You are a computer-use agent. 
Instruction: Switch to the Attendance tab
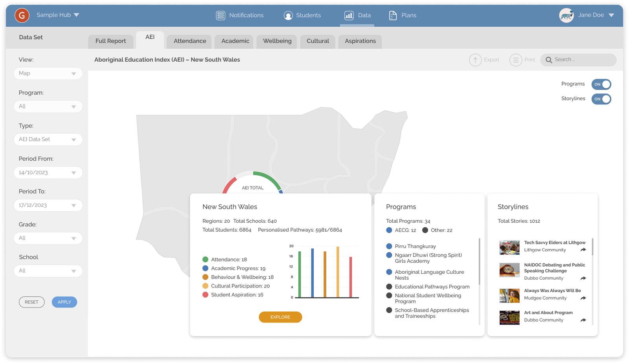(189, 41)
